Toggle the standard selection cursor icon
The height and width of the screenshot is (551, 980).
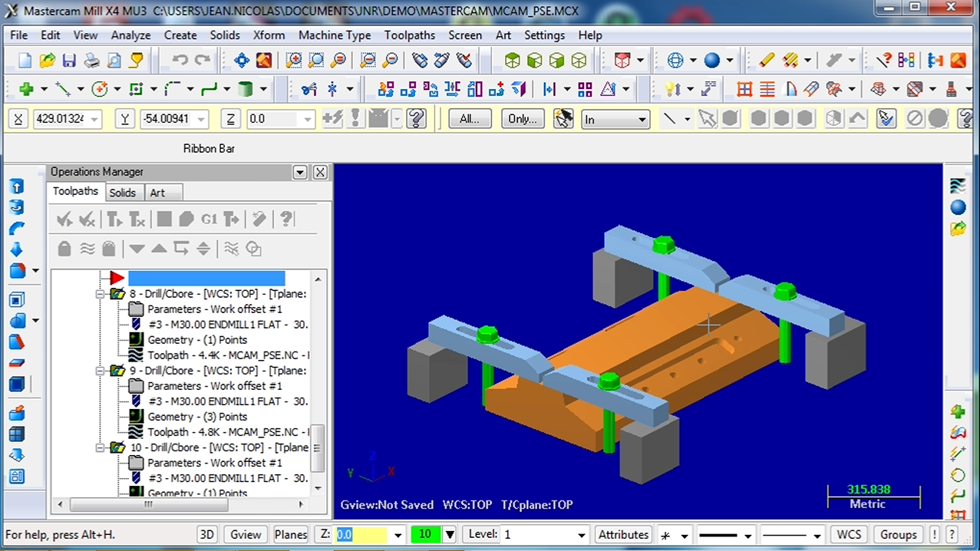coord(707,118)
